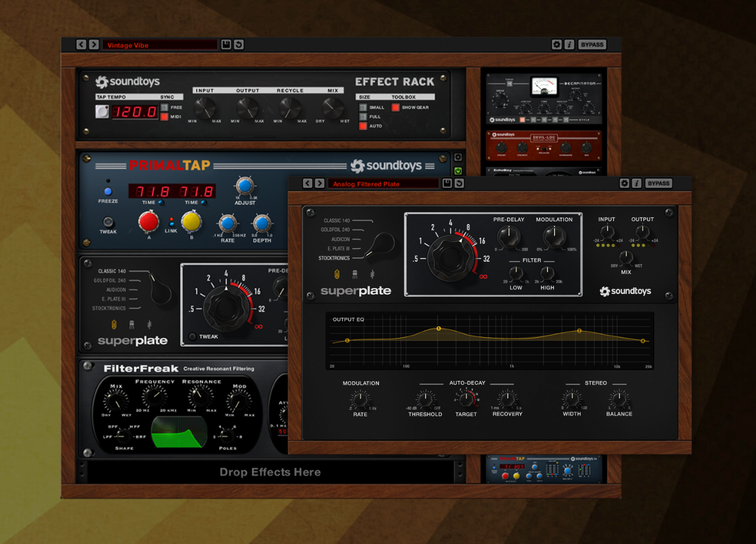Toggle Auto rack size

[363, 126]
